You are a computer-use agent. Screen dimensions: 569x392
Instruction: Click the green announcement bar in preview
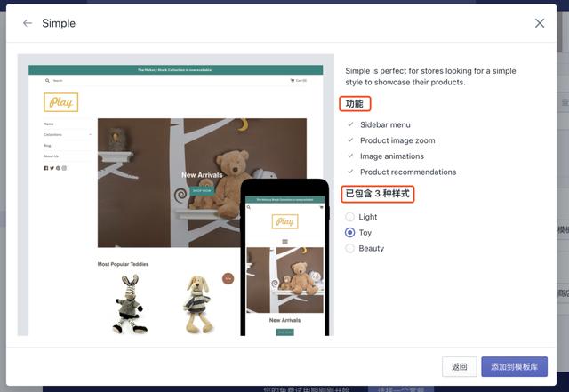pos(176,70)
